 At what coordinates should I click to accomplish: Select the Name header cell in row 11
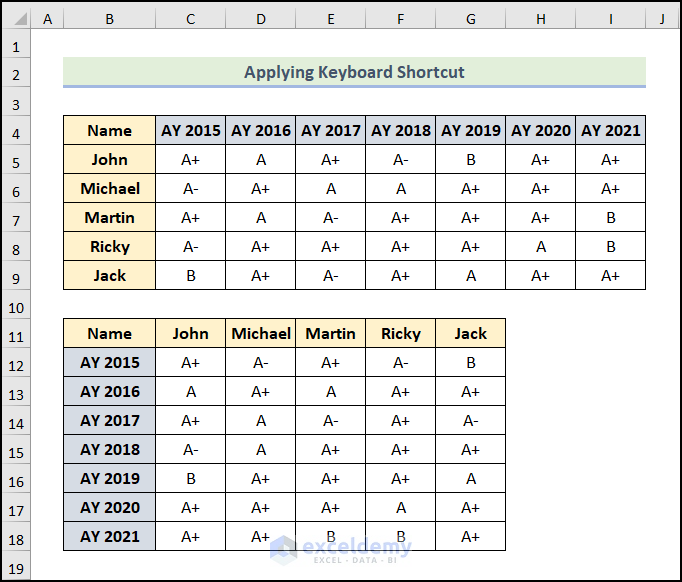click(x=109, y=333)
